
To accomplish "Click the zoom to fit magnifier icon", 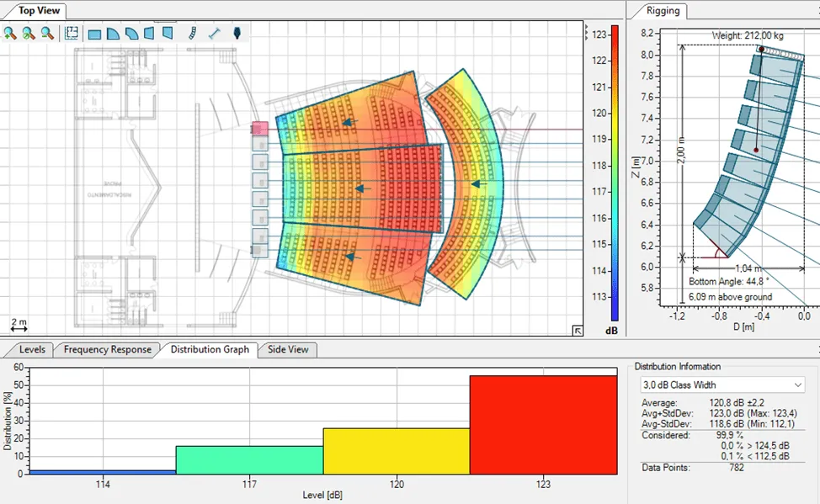I will tap(29, 34).
